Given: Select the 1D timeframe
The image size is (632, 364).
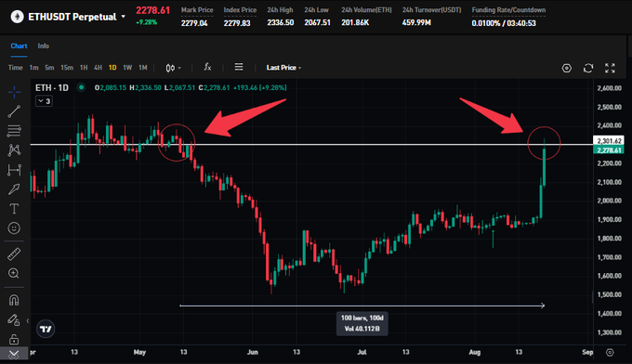Looking at the screenshot, I should click(x=112, y=68).
